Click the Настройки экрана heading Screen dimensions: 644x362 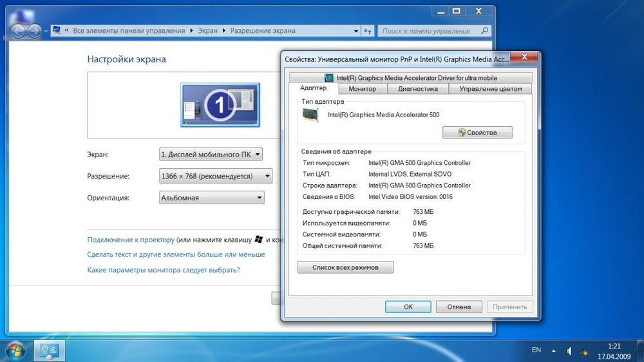[x=126, y=59]
